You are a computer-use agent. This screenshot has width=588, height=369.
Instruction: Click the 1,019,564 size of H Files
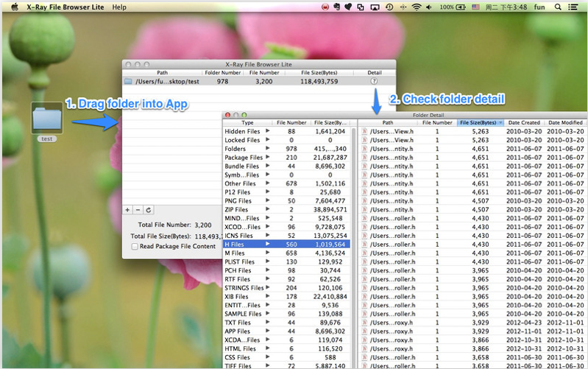pyautogui.click(x=330, y=245)
